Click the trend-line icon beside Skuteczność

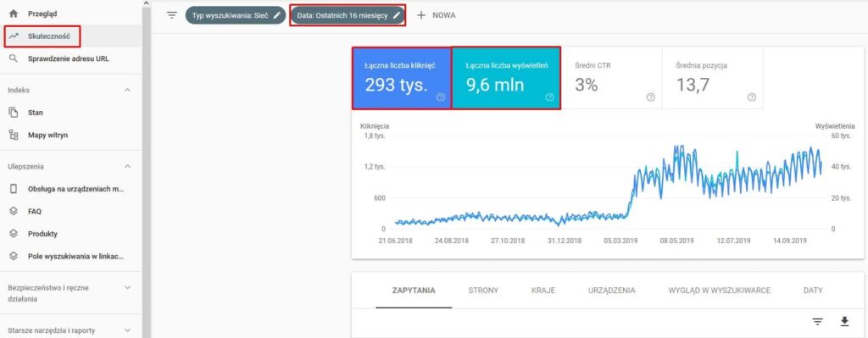(14, 36)
